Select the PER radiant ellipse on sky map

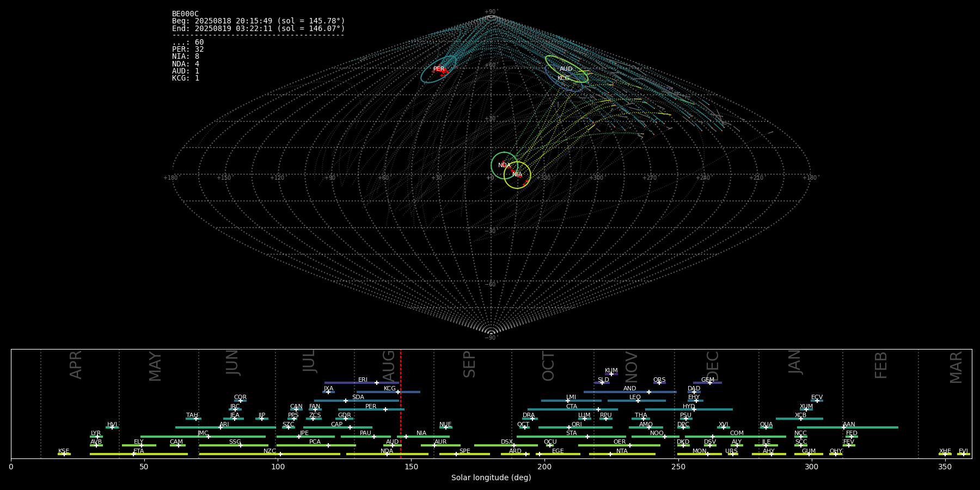point(438,70)
